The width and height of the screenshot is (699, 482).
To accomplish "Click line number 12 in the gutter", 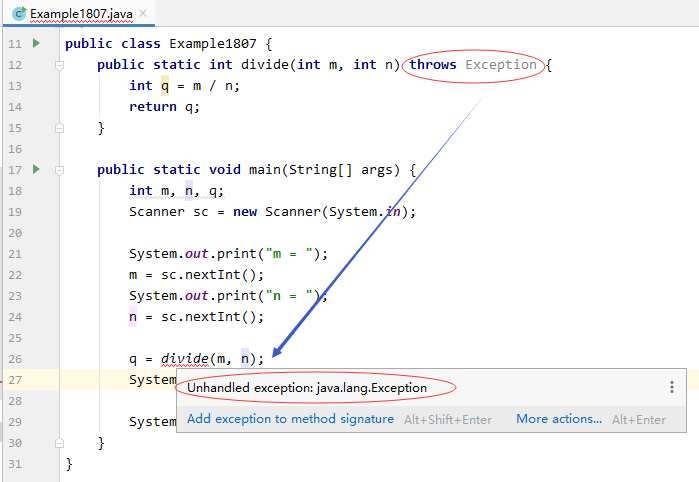I will (x=15, y=65).
